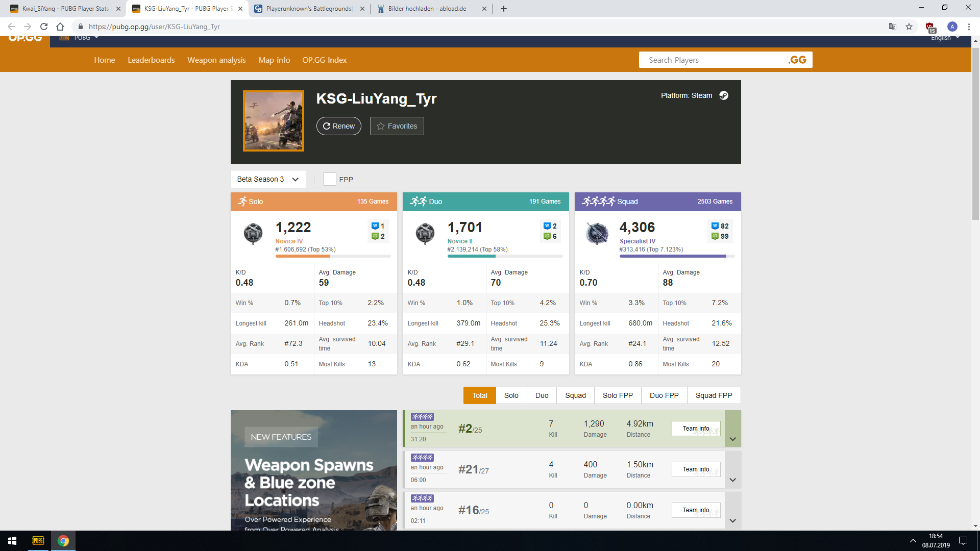Add player to Favorites

pos(397,126)
